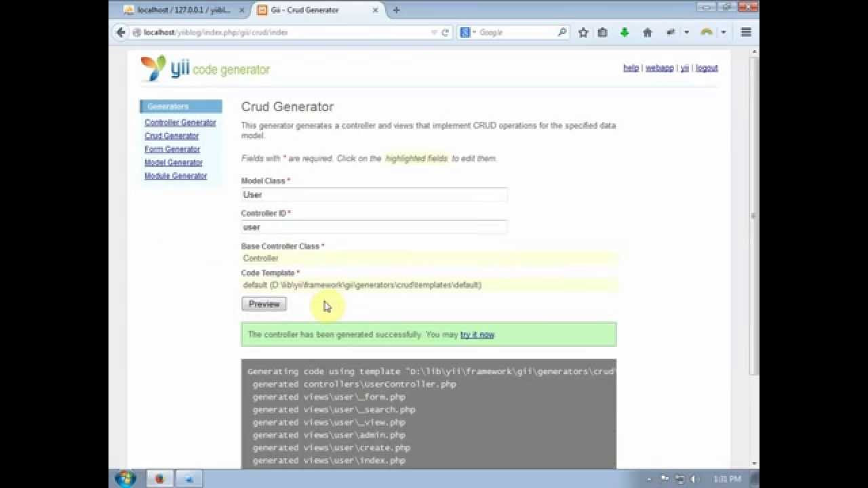Image resolution: width=868 pixels, height=488 pixels.
Task: Open the bookmarks list clipboard icon
Action: coord(602,32)
